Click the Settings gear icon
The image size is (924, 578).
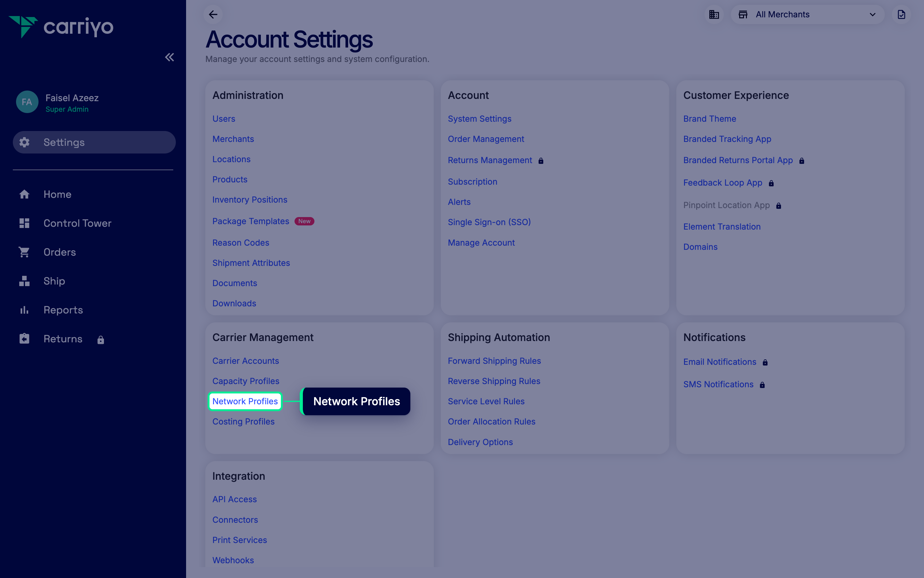coord(24,142)
